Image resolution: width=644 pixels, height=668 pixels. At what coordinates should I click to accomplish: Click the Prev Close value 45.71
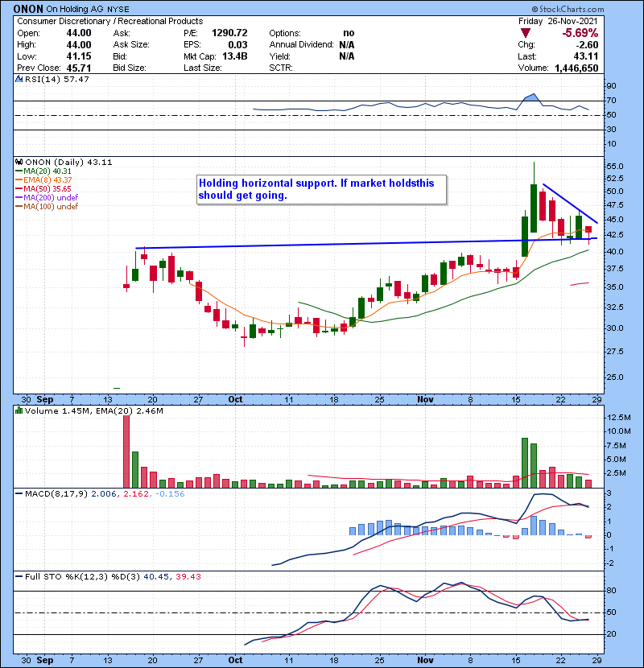coord(79,68)
